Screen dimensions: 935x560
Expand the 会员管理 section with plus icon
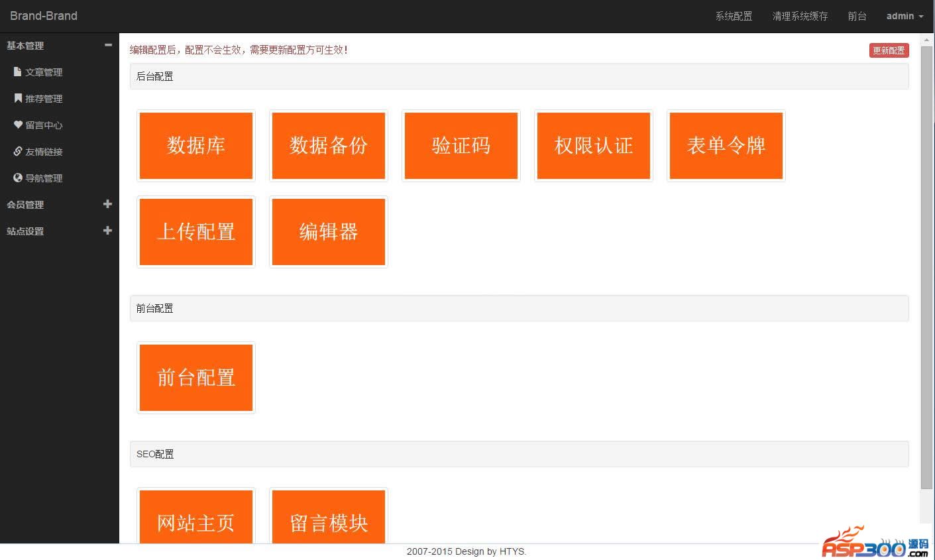point(108,204)
